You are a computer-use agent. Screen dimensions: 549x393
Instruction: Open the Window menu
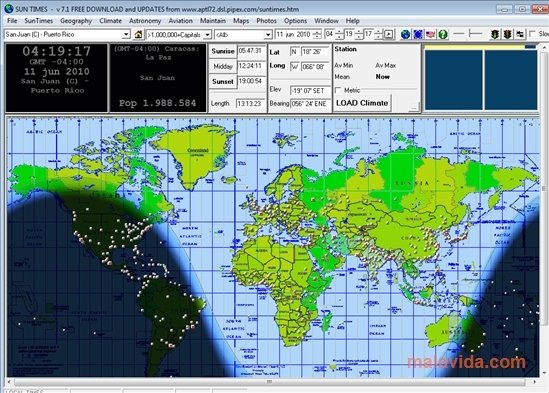[326, 21]
